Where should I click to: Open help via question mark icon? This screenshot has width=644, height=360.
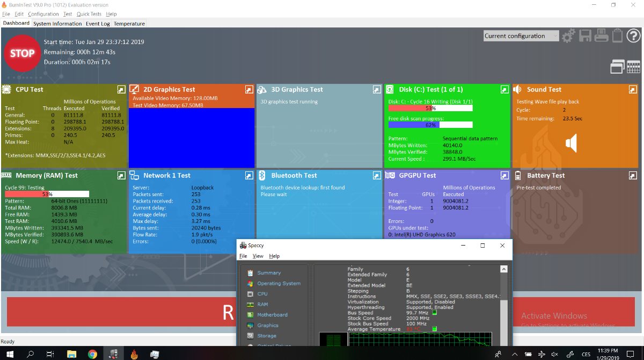point(633,36)
